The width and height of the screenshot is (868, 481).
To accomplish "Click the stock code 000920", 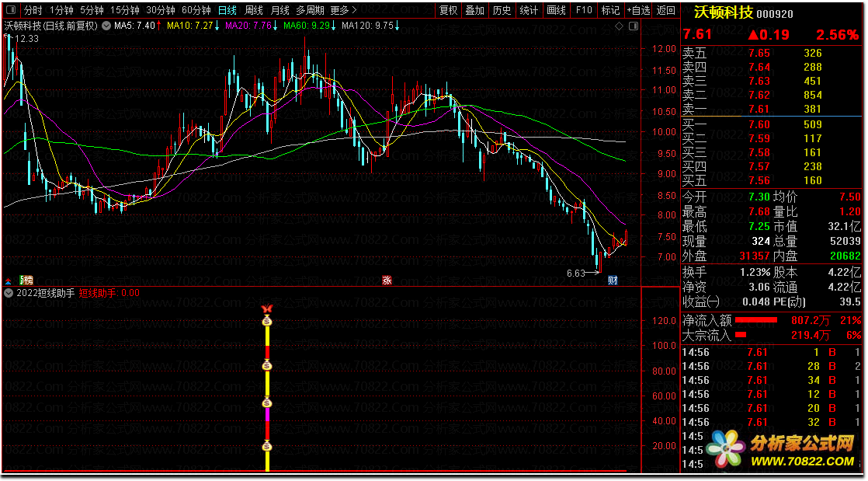I will [775, 15].
